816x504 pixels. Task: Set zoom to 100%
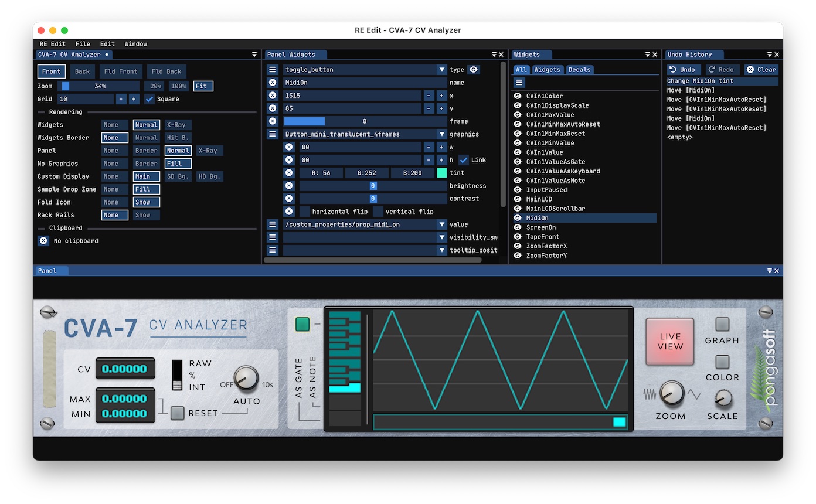point(179,86)
